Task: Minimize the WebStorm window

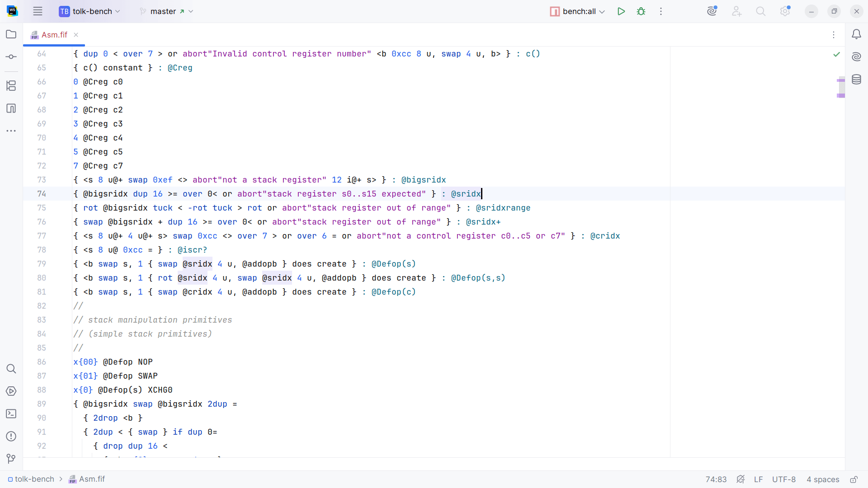Action: coord(811,11)
